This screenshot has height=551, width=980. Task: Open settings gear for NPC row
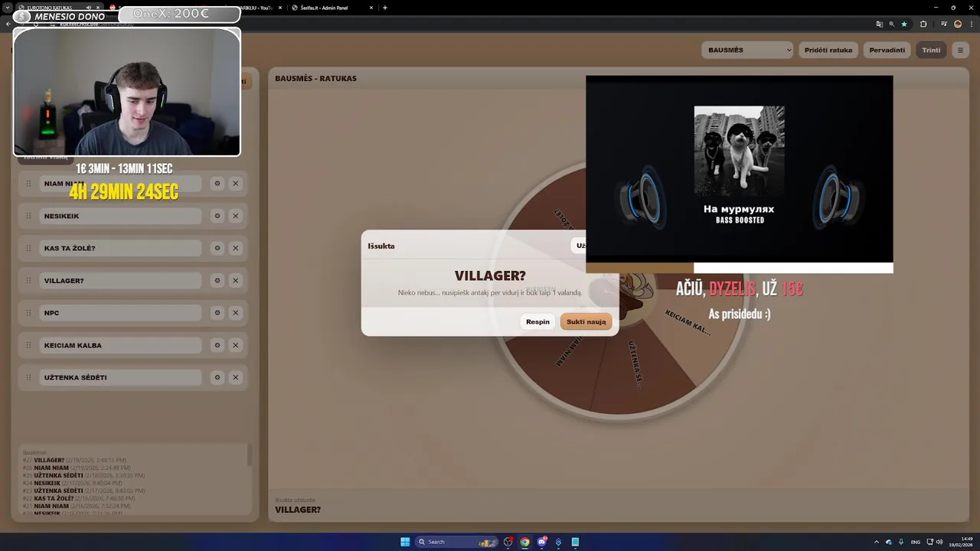217,313
